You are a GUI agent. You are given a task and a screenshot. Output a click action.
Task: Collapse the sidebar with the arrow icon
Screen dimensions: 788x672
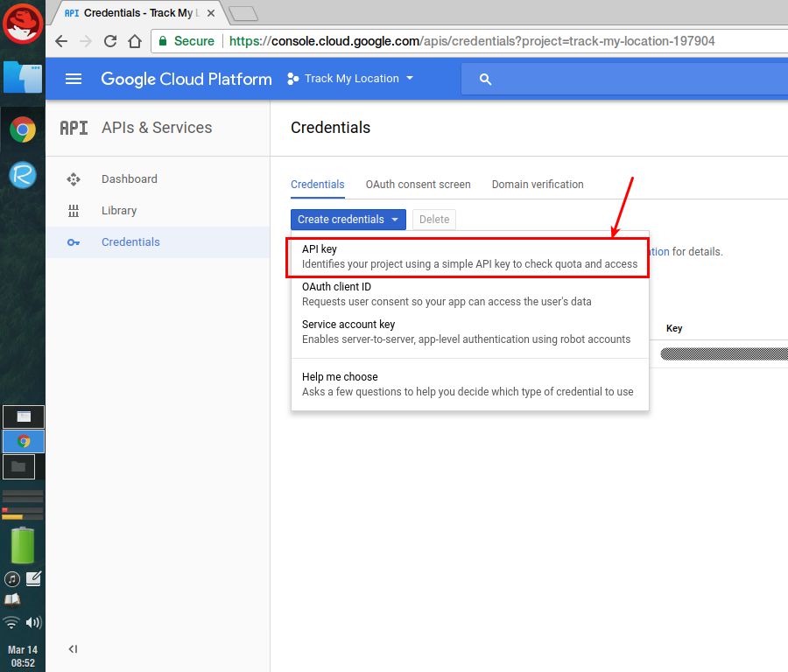click(73, 649)
